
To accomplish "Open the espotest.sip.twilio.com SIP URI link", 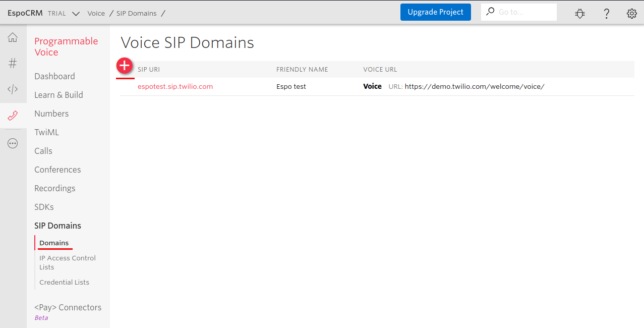I will (175, 86).
